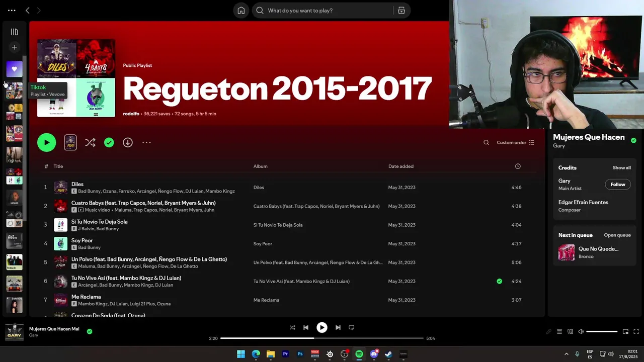The height and width of the screenshot is (362, 644).
Task: Open the Tiktok playlist in sidebar
Action: (14, 90)
